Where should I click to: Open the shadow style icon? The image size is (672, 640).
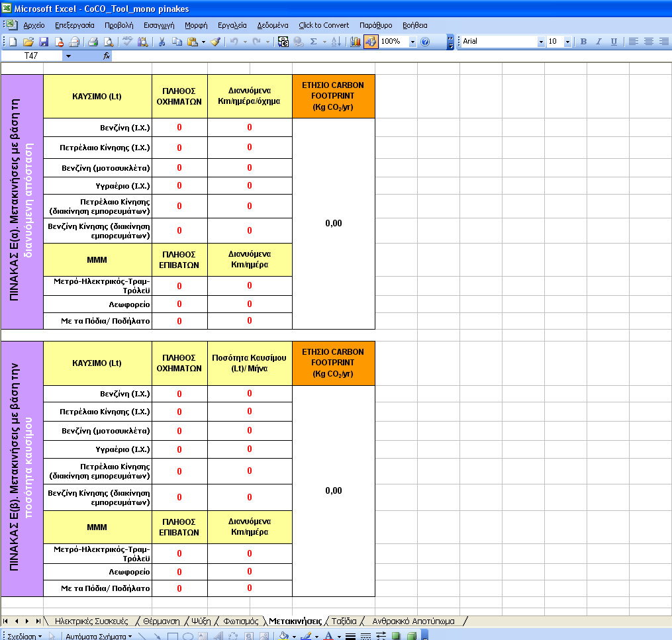click(x=396, y=637)
